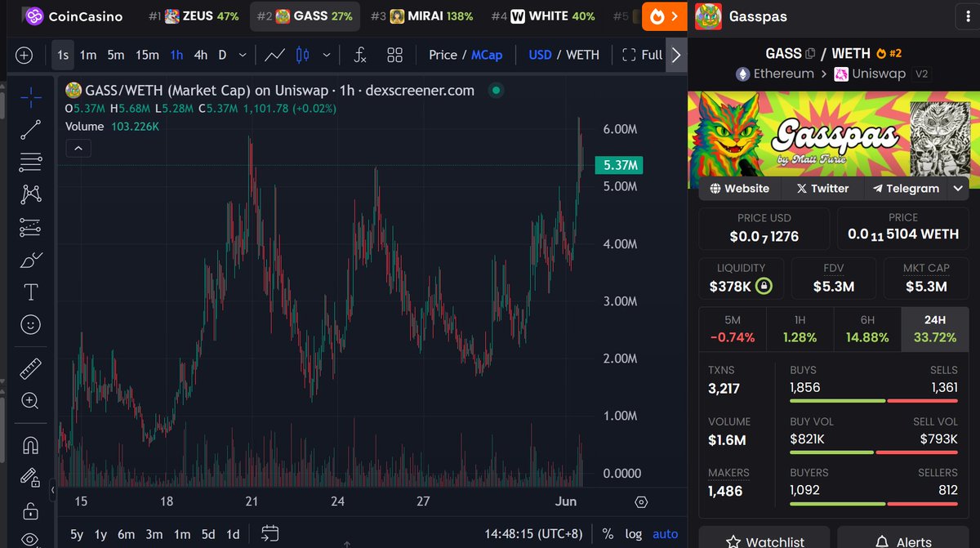
Task: Open chart settings gear near the price axis
Action: [x=641, y=502]
